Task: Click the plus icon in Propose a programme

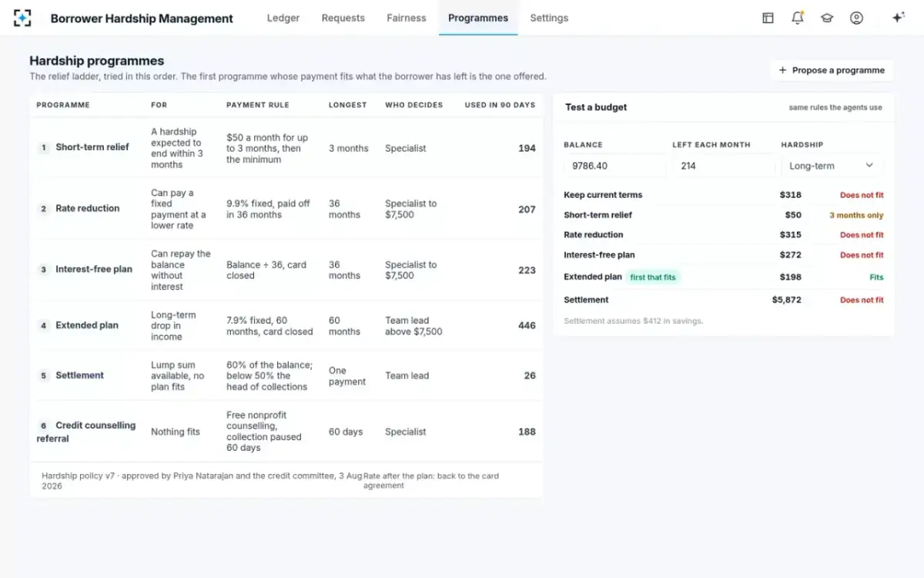Action: coord(782,70)
